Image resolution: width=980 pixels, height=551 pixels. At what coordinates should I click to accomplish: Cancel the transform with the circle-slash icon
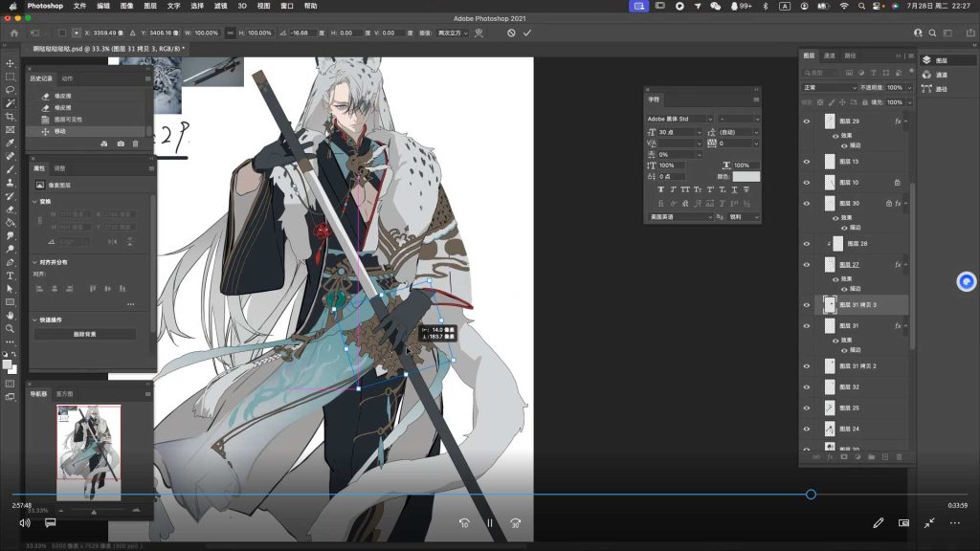(x=511, y=33)
